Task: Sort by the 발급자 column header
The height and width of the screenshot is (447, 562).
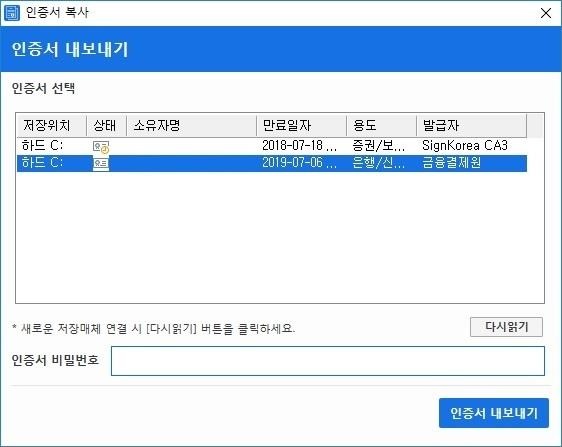Action: [x=472, y=125]
